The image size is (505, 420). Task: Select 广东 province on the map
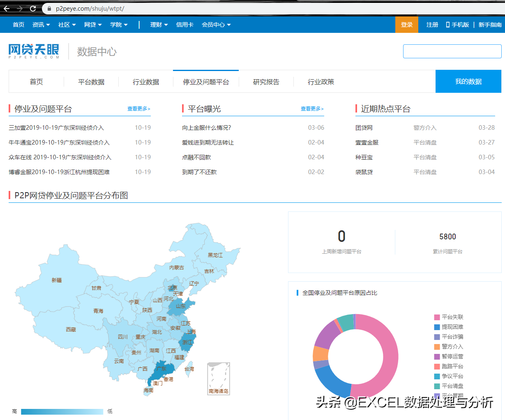click(161, 369)
